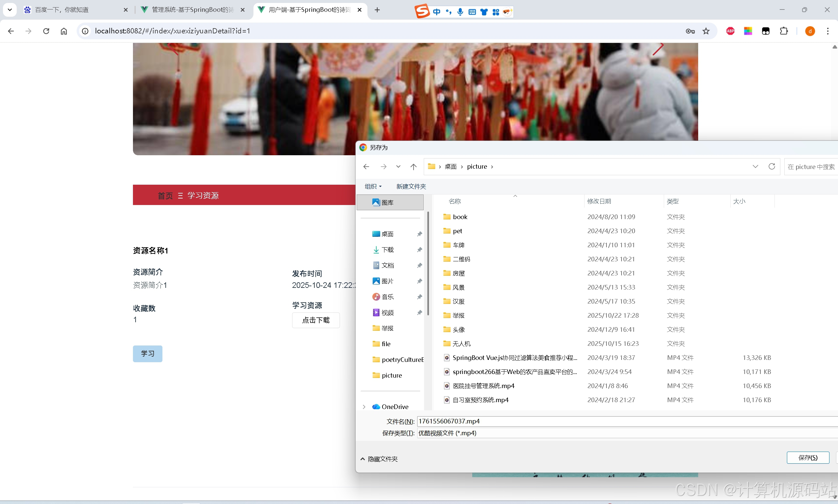Go back in the Save As dialog
This screenshot has width=838, height=504.
366,167
